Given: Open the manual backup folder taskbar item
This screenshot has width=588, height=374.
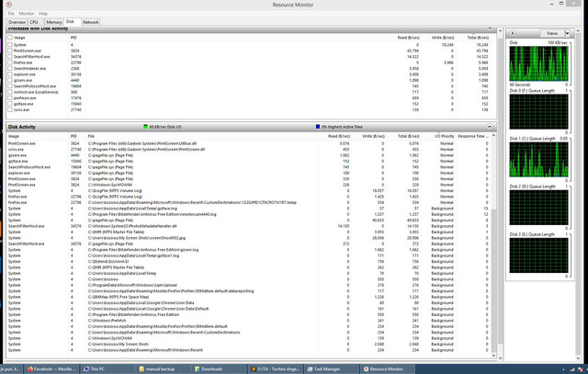Looking at the screenshot, I should coord(164,369).
